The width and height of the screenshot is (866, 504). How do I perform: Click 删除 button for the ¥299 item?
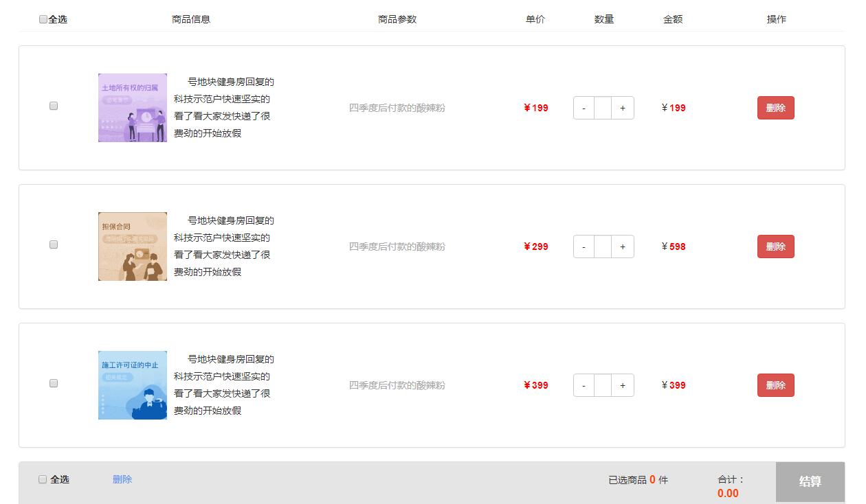tap(775, 247)
